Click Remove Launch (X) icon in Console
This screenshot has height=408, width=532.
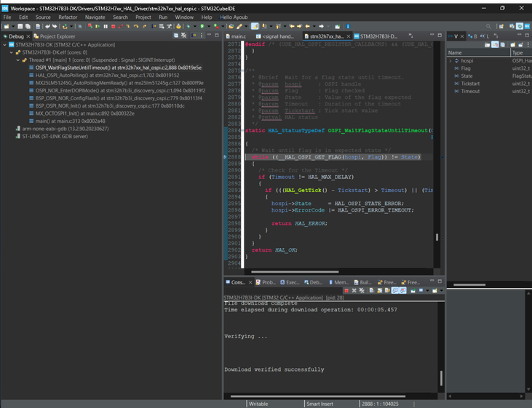click(354, 291)
